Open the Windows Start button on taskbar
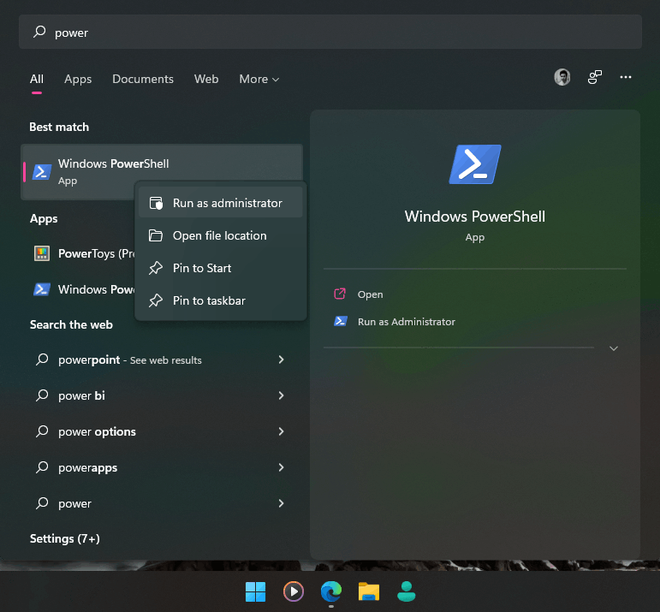The image size is (660, 612). tap(255, 592)
